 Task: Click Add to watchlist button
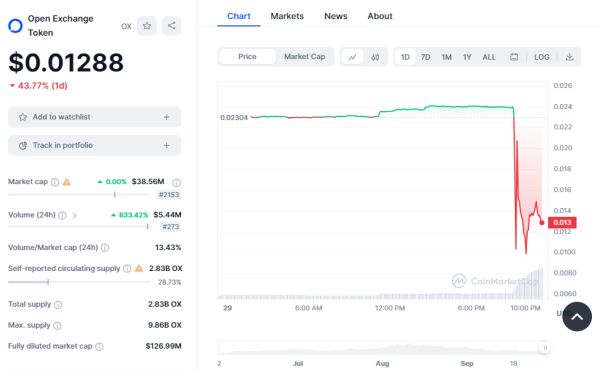tap(95, 117)
